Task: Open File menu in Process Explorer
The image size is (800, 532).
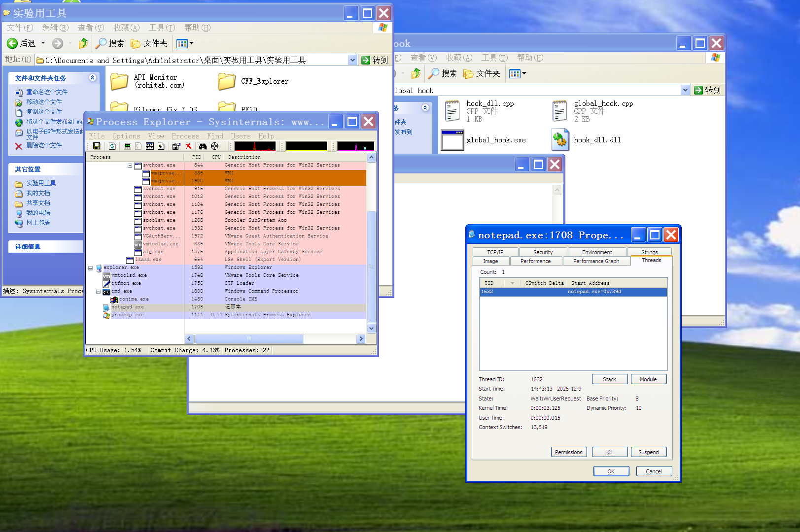Action: tap(97, 136)
